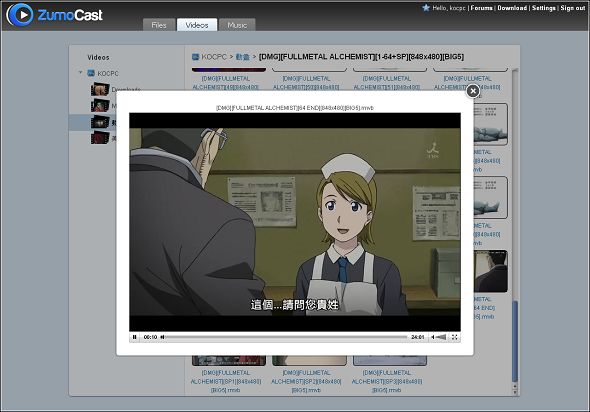Click the star icon beside Hello kocpc

426,8
